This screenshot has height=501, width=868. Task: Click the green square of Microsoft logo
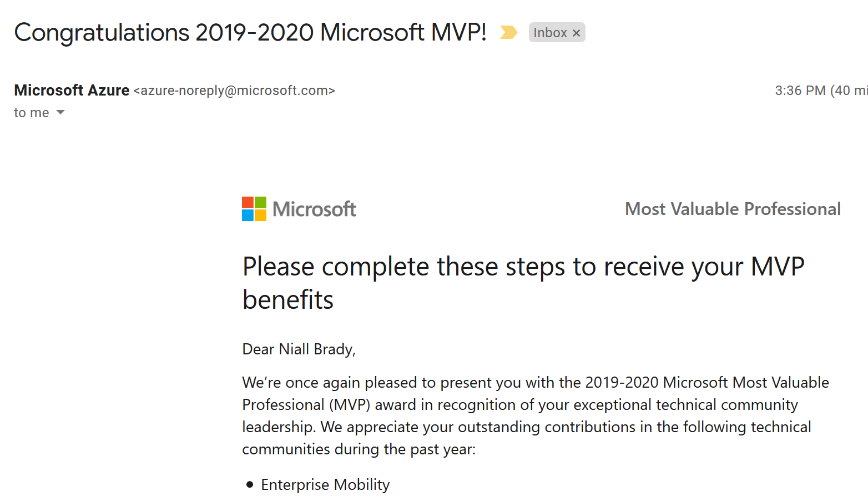(260, 202)
